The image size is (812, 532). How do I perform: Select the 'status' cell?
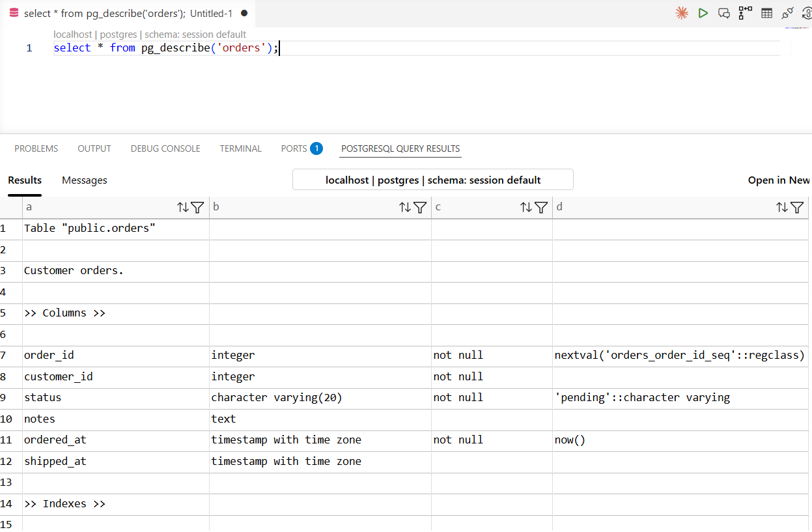pos(116,398)
